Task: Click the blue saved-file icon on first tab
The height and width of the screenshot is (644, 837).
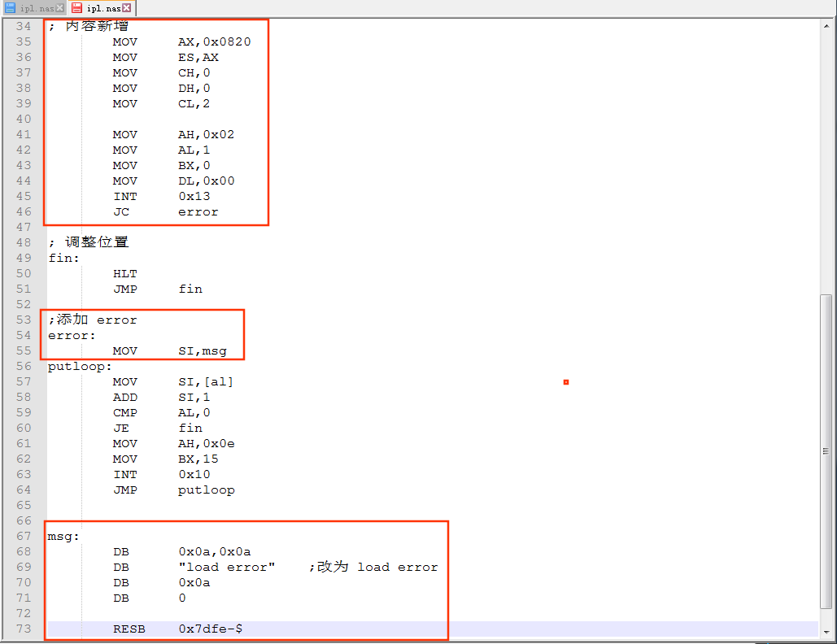Action: pyautogui.click(x=10, y=8)
